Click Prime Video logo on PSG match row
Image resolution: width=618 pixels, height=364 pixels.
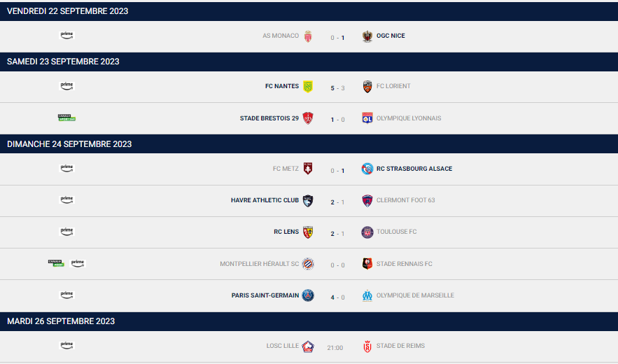click(x=66, y=295)
